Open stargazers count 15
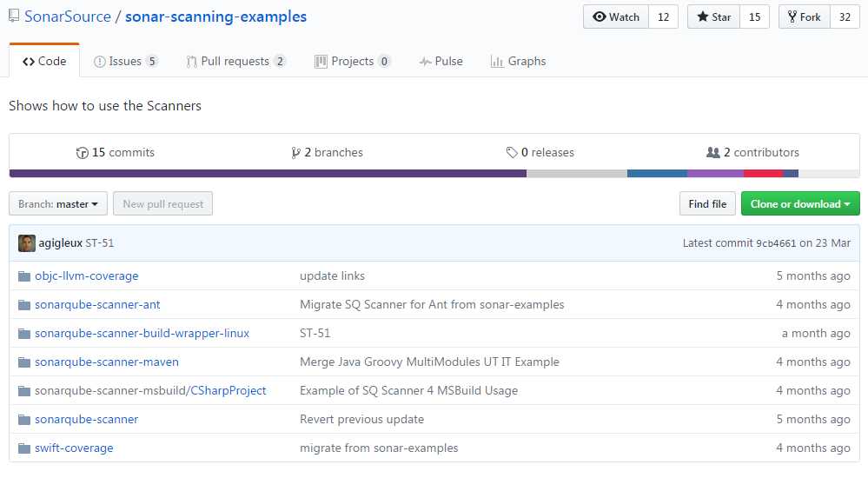Image resolution: width=868 pixels, height=478 pixels. point(754,17)
